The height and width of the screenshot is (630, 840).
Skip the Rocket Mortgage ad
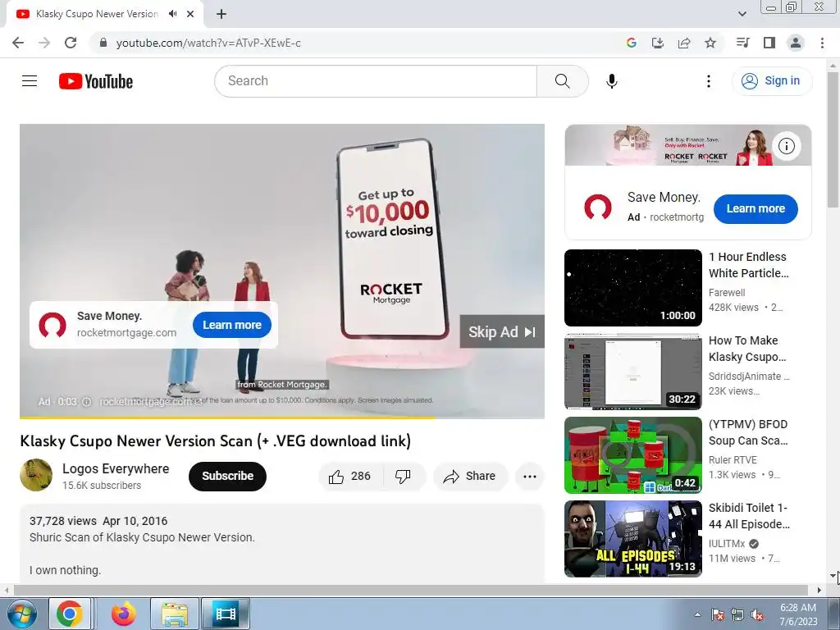point(502,331)
